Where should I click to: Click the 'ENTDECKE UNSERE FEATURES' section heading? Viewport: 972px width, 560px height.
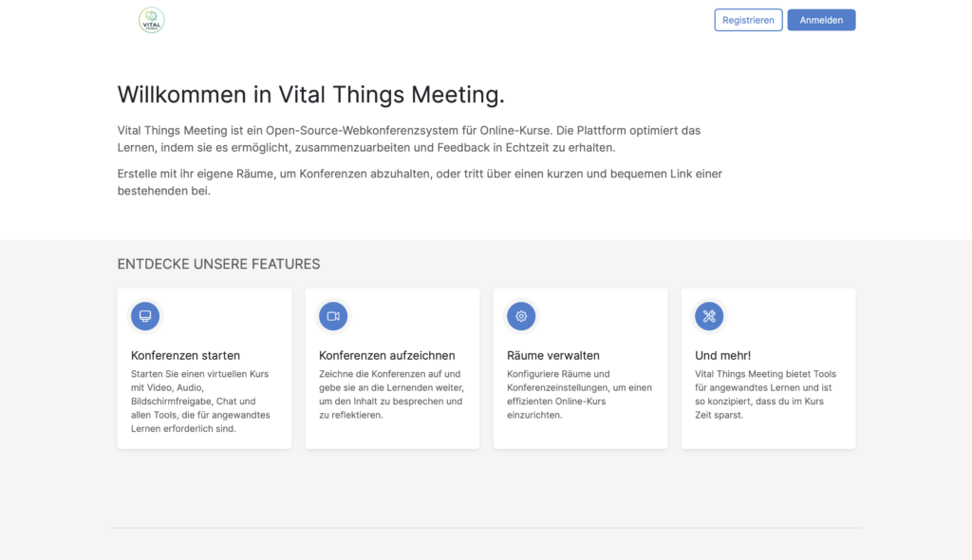[218, 265]
